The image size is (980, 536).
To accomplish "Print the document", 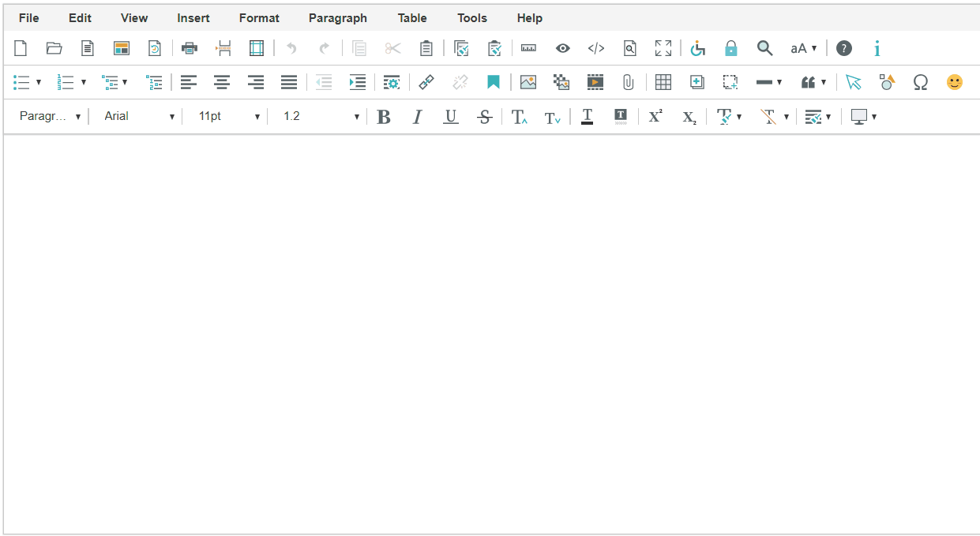I will (x=190, y=48).
